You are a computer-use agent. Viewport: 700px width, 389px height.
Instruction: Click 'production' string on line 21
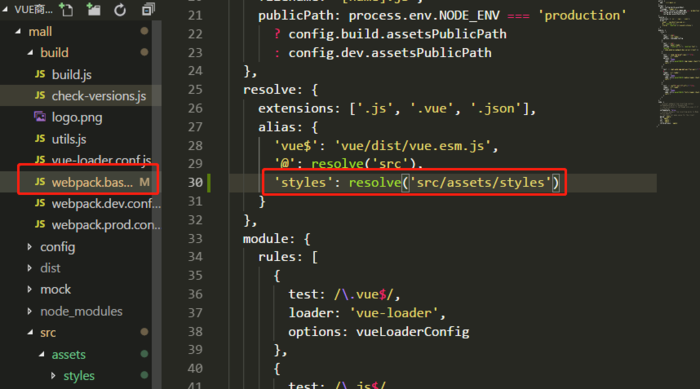(582, 16)
